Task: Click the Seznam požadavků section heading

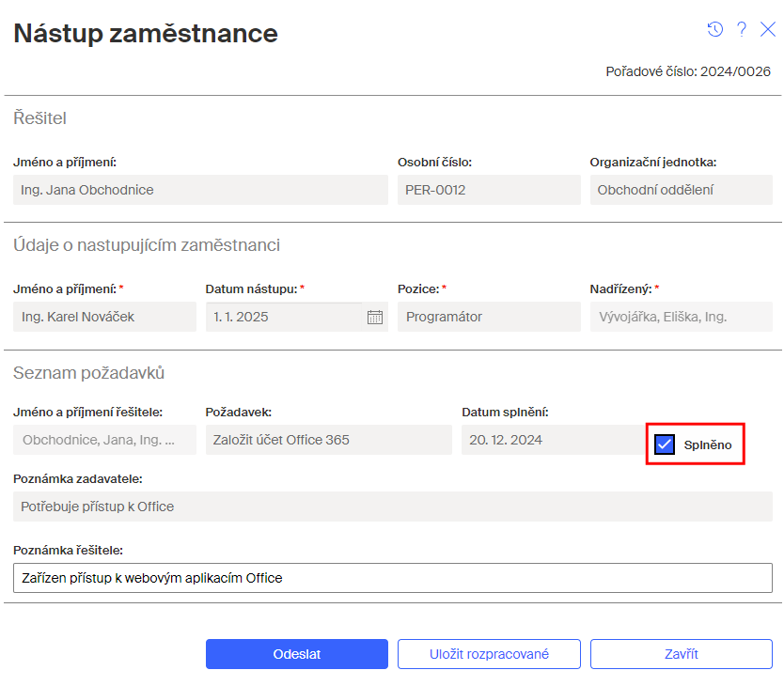Action: click(x=88, y=373)
